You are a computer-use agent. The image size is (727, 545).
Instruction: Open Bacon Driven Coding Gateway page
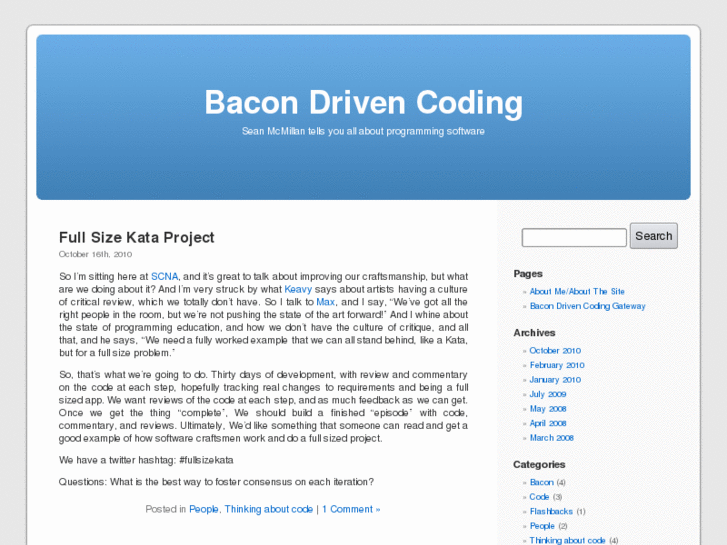pos(587,306)
